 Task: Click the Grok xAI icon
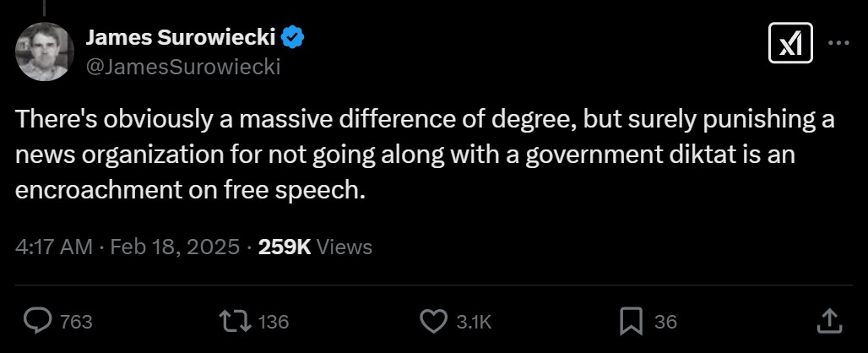pyautogui.click(x=789, y=43)
